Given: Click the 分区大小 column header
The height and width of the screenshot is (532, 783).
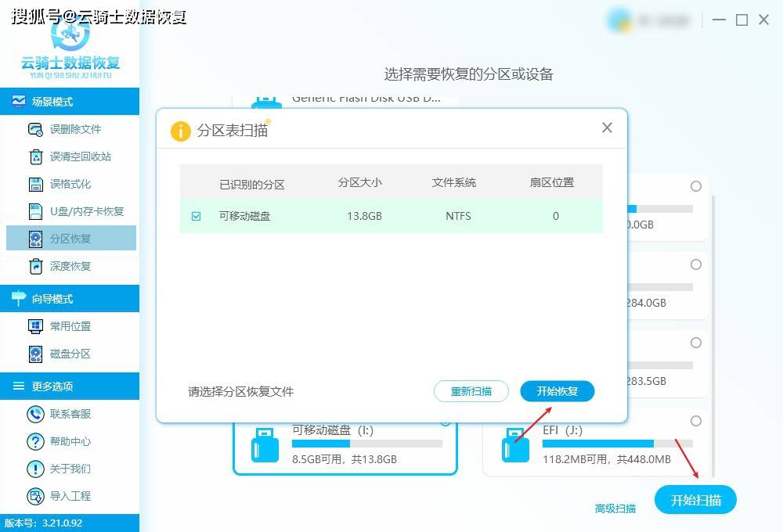Looking at the screenshot, I should pyautogui.click(x=360, y=182).
